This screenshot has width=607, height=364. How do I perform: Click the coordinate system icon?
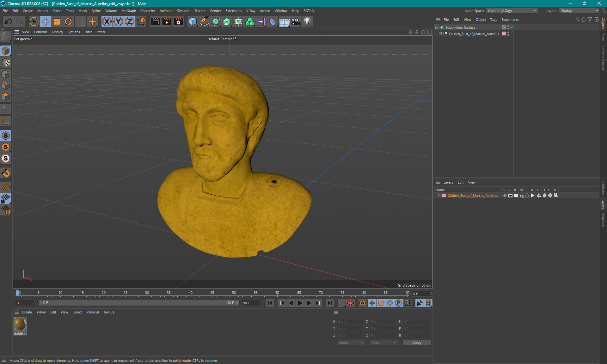(x=141, y=21)
